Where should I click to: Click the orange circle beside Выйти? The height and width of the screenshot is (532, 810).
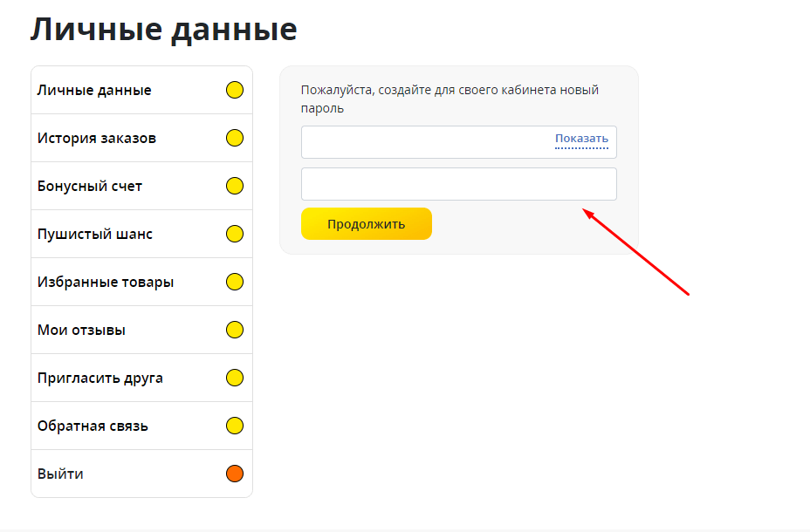coord(234,474)
